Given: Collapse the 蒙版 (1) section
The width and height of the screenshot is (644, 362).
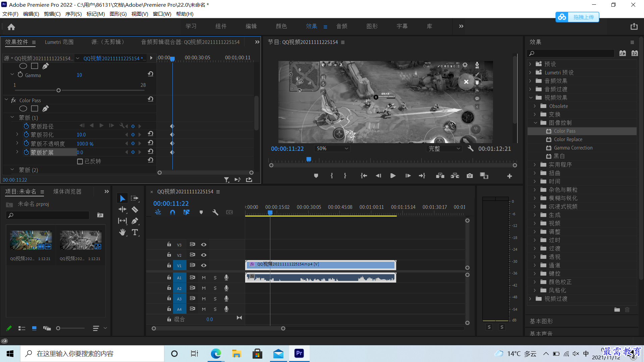Looking at the screenshot, I should tap(12, 117).
